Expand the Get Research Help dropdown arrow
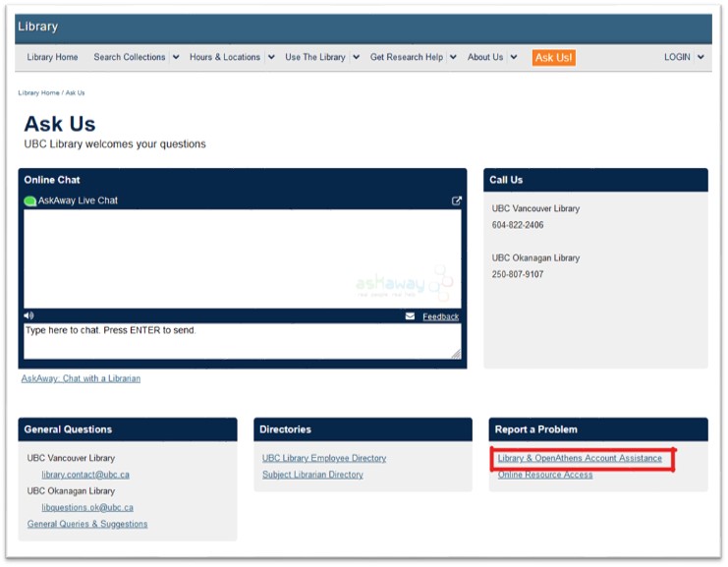The height and width of the screenshot is (567, 728). (x=453, y=57)
